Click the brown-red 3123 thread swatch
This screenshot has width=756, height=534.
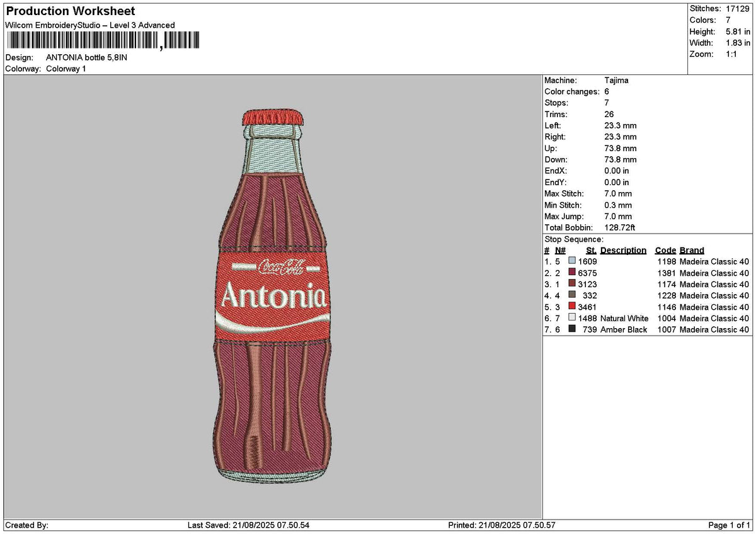coord(572,284)
